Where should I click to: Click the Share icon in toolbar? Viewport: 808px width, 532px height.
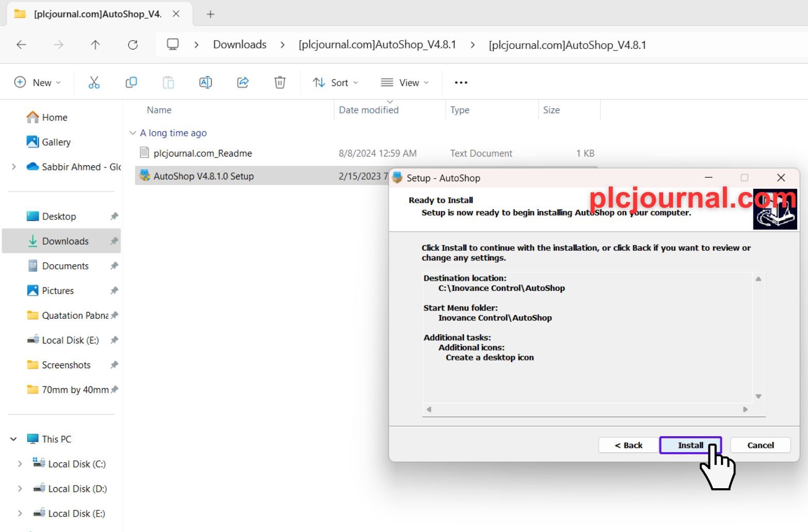click(x=243, y=82)
